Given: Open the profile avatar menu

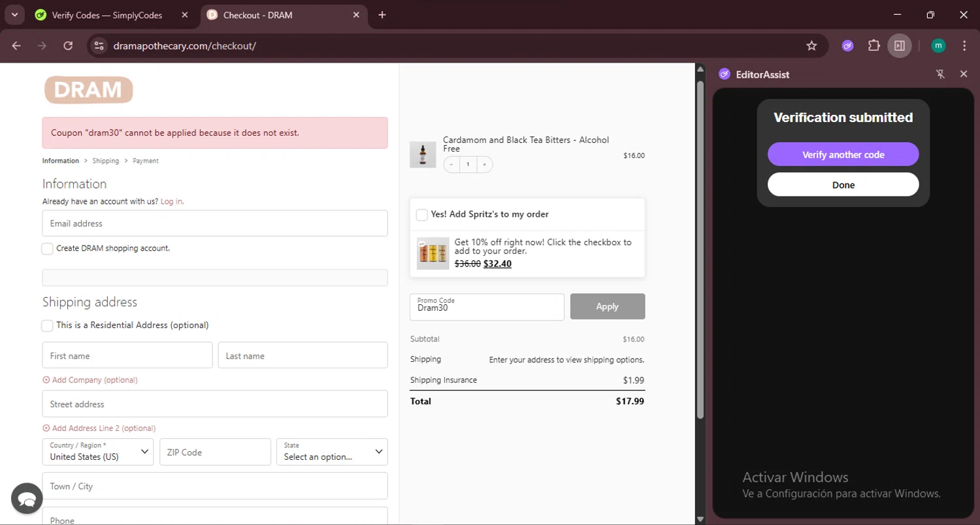Looking at the screenshot, I should click(938, 46).
